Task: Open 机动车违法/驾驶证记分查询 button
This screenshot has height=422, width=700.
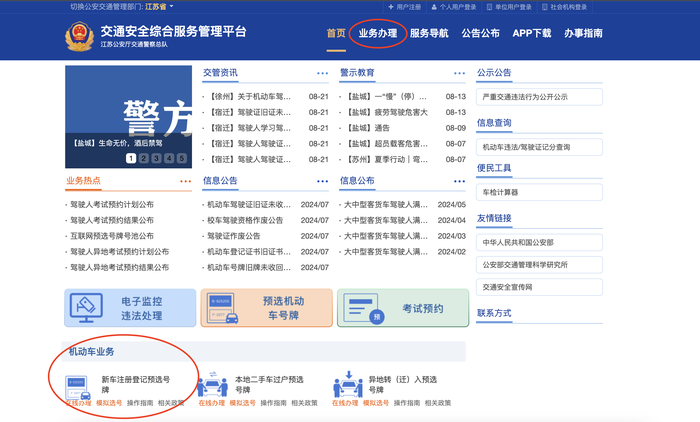Action: pyautogui.click(x=540, y=147)
